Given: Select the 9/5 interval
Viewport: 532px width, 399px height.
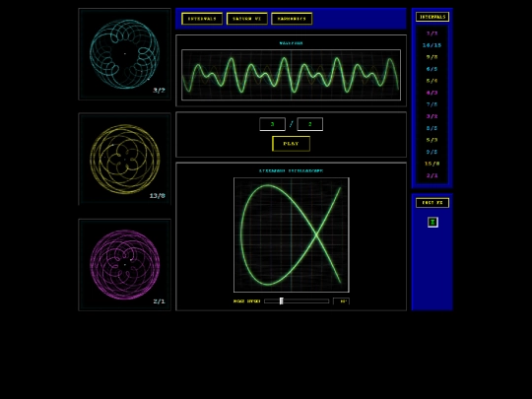Looking at the screenshot, I should 432,152.
